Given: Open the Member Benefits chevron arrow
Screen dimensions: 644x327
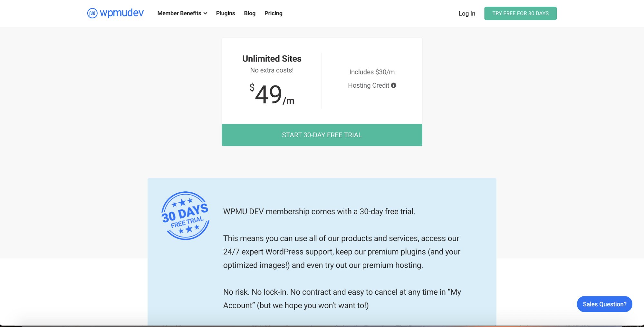Looking at the screenshot, I should [x=205, y=13].
